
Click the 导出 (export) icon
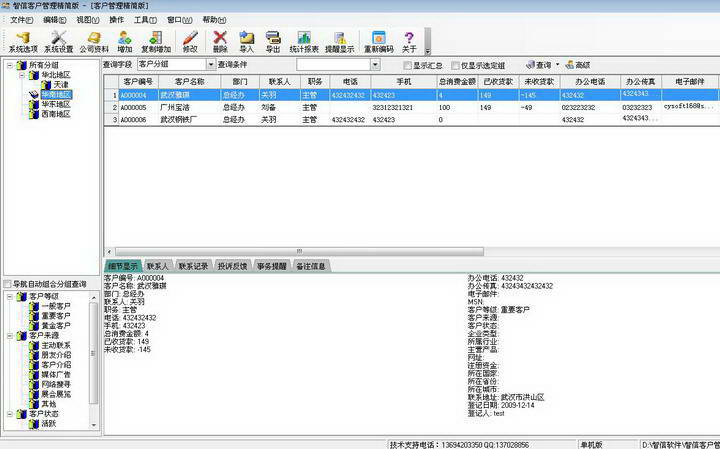coord(273,42)
